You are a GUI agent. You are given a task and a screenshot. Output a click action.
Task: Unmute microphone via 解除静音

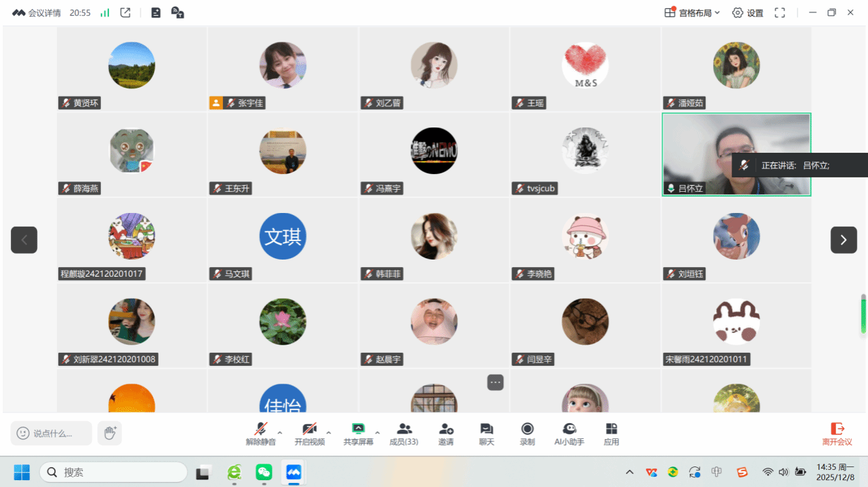pos(261,429)
